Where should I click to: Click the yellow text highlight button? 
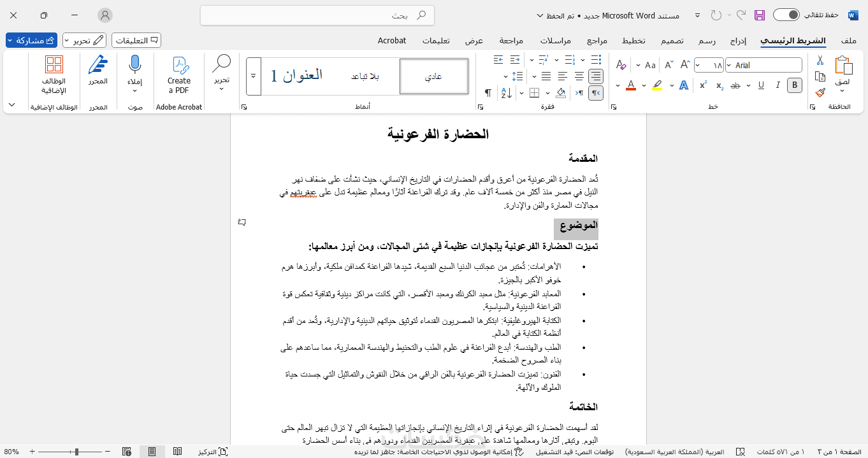pyautogui.click(x=657, y=85)
